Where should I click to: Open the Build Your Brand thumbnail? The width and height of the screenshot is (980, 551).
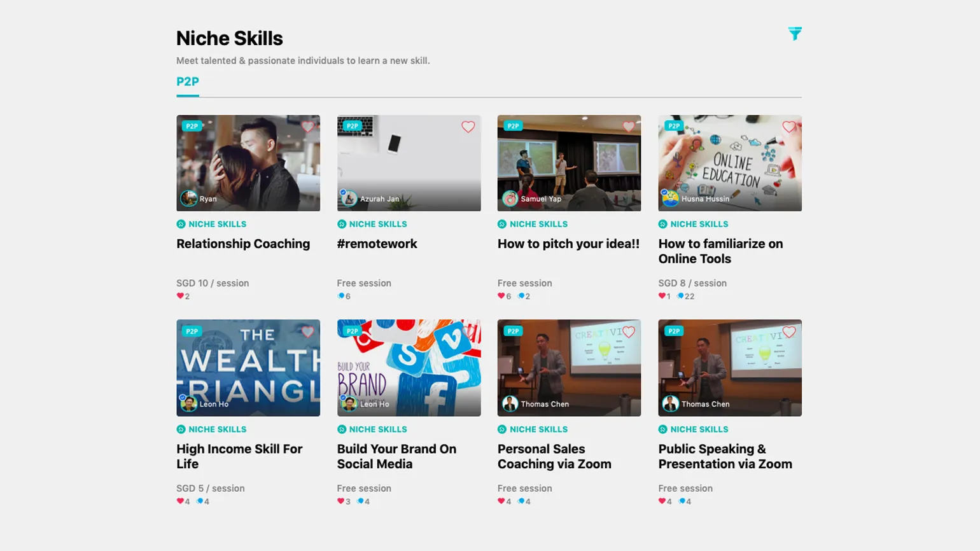(x=409, y=368)
